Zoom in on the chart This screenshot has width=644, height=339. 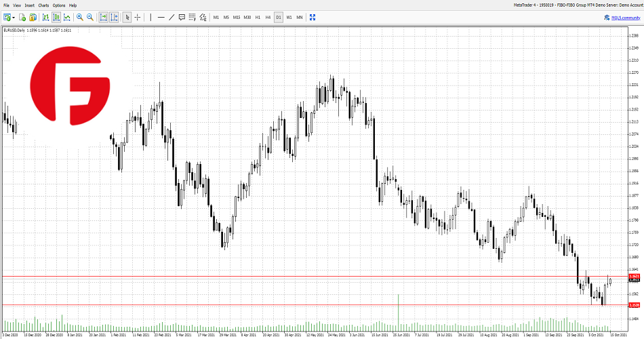80,17
